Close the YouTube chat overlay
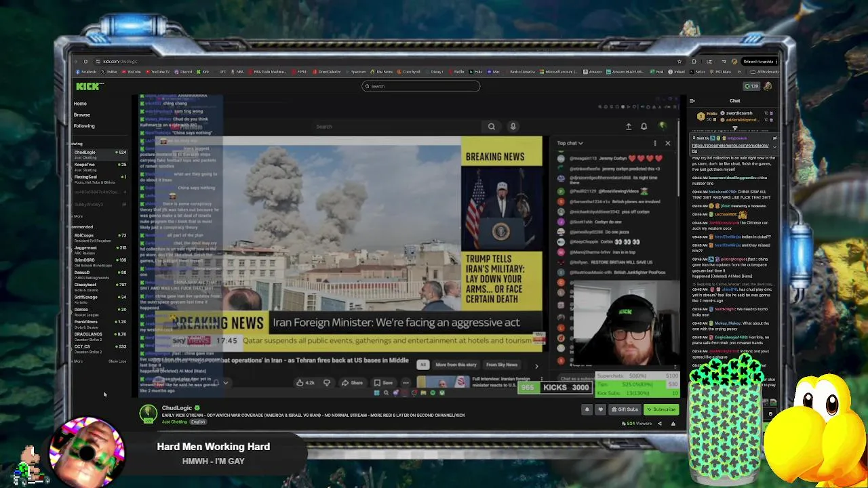 667,143
